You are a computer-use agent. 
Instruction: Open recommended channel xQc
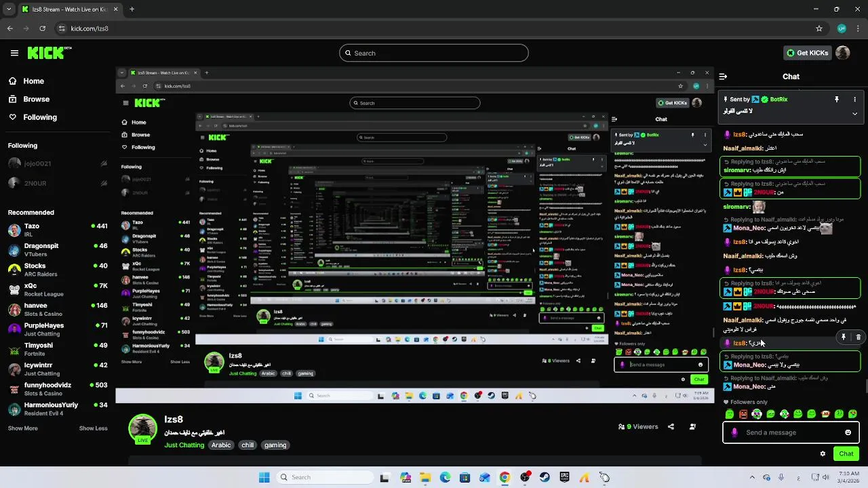[56, 289]
